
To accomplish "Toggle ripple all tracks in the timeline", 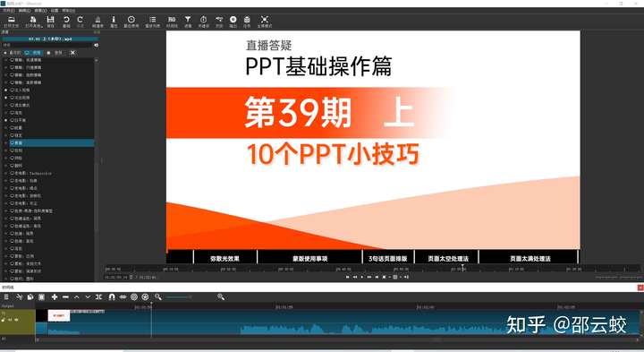I will coord(145,296).
